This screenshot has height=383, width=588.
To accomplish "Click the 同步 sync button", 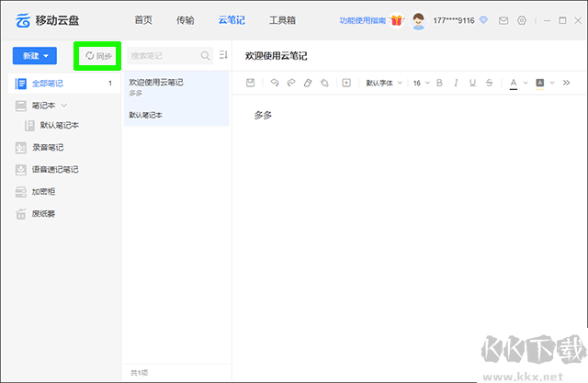I will pyautogui.click(x=98, y=56).
